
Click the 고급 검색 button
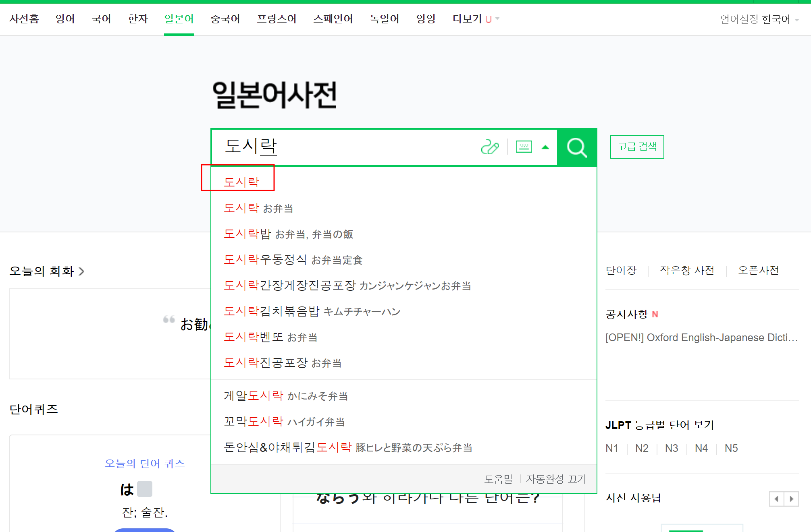[637, 147]
